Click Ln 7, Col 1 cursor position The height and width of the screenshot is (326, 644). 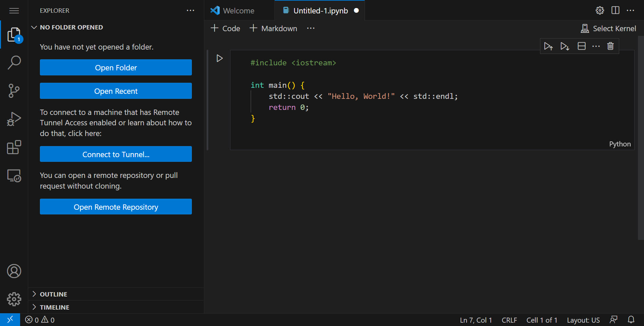[x=476, y=320]
